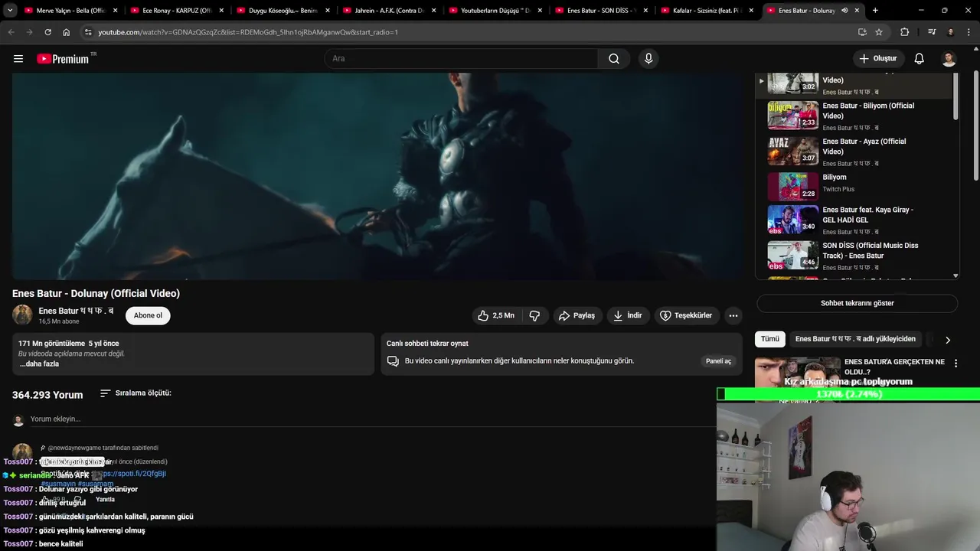The image size is (980, 551).
Task: Click the Teşekkürler thanks button
Action: 686,315
